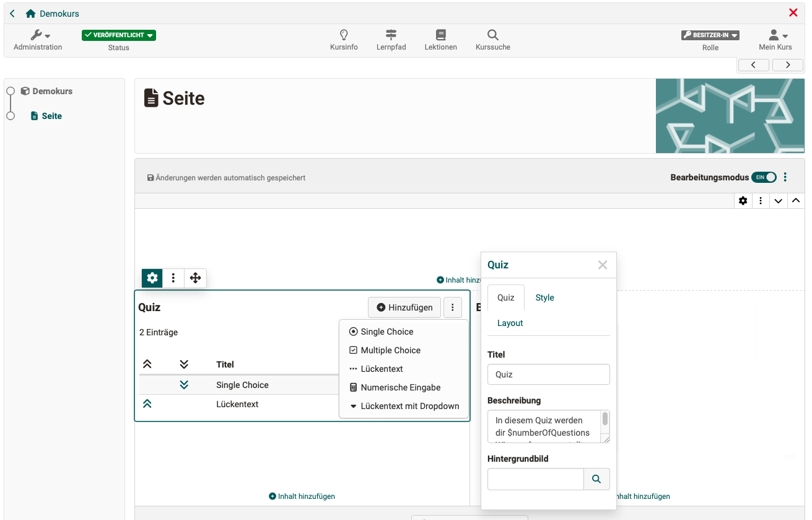Viewport: 812px width, 520px height.
Task: Toggle Bearbeitungsmodus switch off
Action: [x=764, y=177]
